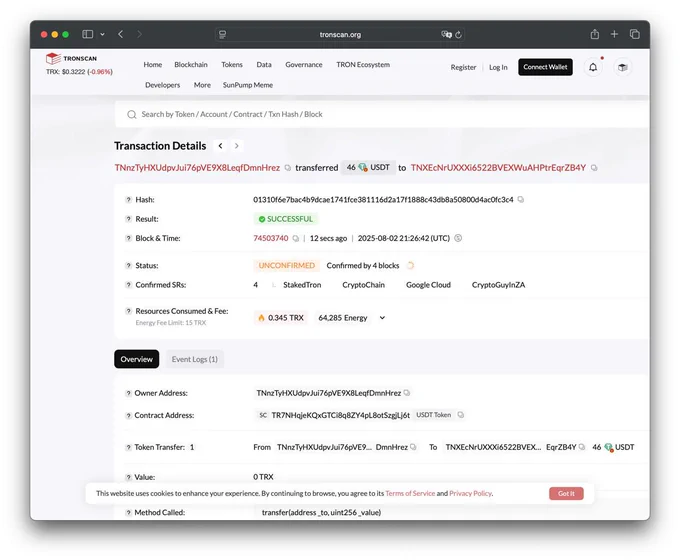
Task: Click the Method Called help question icon
Action: click(128, 513)
